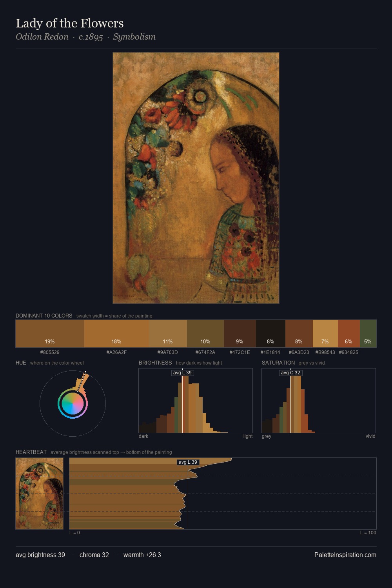Screen dimensions: 392x588
Task: Click the hex code #805529 label
Action: click(50, 352)
